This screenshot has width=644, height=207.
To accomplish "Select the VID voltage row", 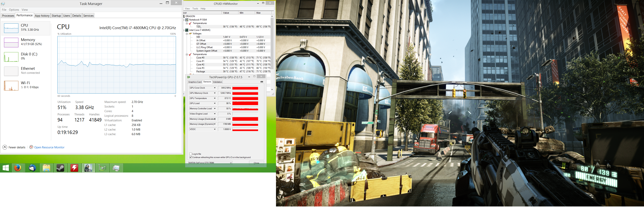I will pyautogui.click(x=233, y=37).
